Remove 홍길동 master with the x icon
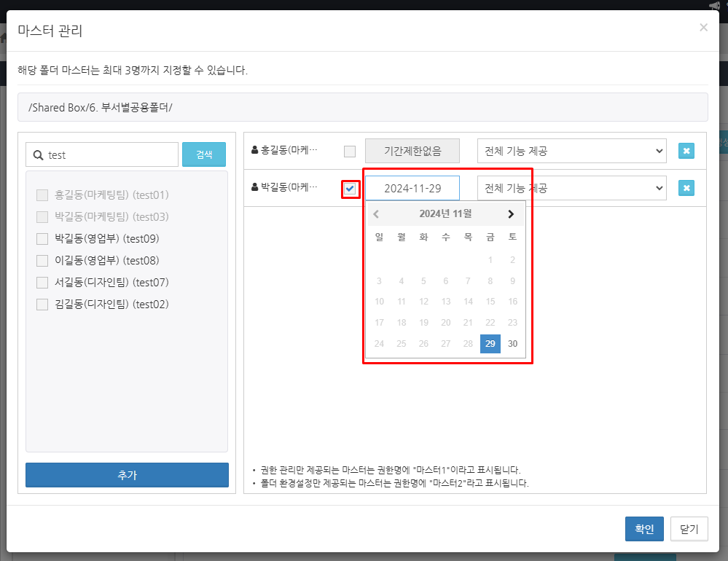The height and width of the screenshot is (561, 728). [686, 151]
